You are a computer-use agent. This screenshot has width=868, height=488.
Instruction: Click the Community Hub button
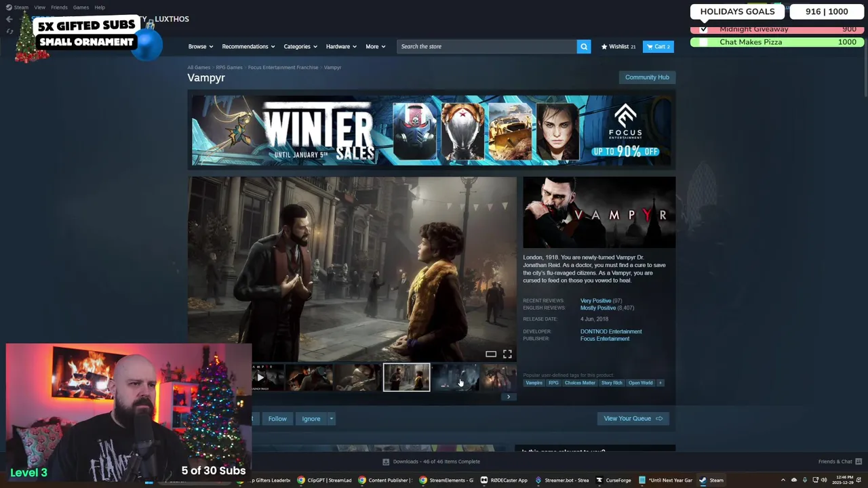click(x=647, y=77)
